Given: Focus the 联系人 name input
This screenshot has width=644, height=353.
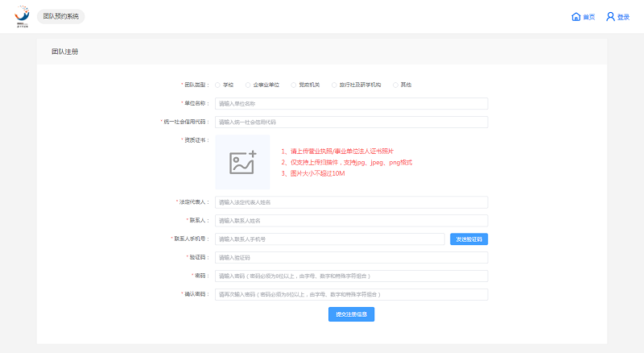Looking at the screenshot, I should 351,220.
